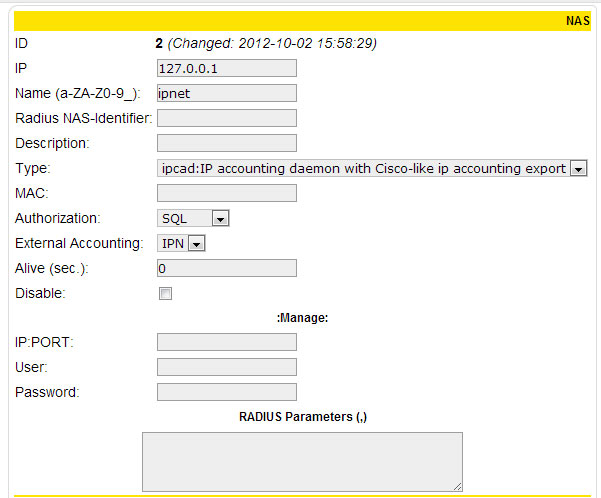This screenshot has width=601, height=498.
Task: Focus the User input field
Action: pos(227,367)
